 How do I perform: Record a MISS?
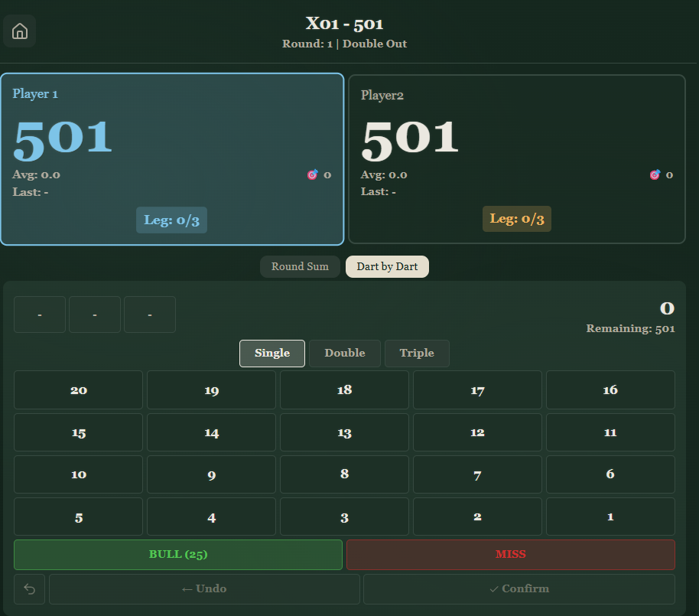[x=510, y=554]
